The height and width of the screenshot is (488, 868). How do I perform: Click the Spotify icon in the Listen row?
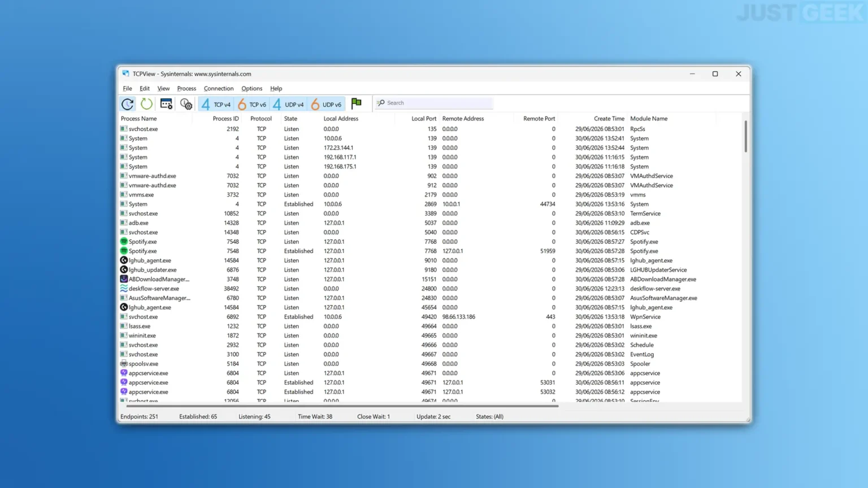pyautogui.click(x=124, y=241)
